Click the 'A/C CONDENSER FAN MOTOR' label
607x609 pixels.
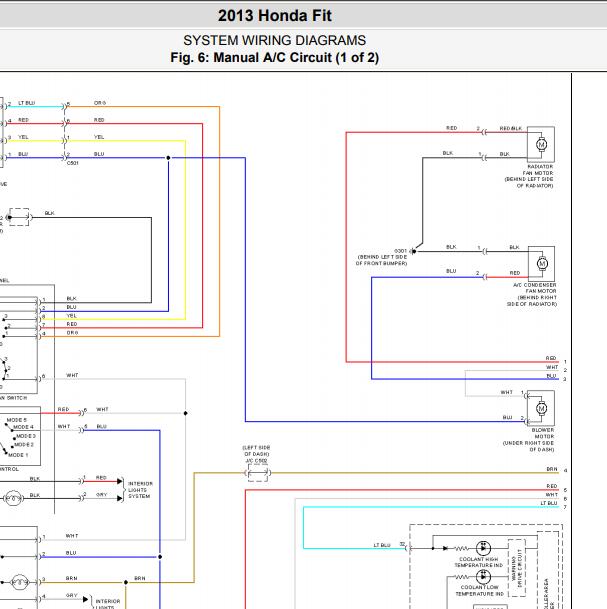535,288
